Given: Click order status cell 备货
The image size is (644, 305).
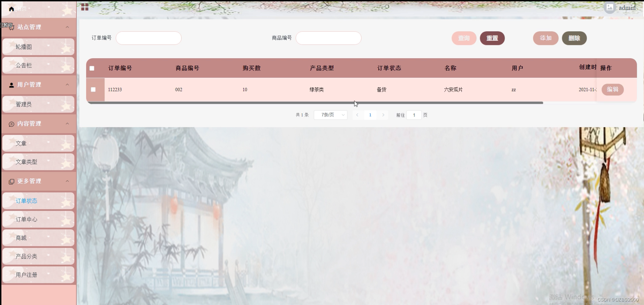Looking at the screenshot, I should (381, 90).
